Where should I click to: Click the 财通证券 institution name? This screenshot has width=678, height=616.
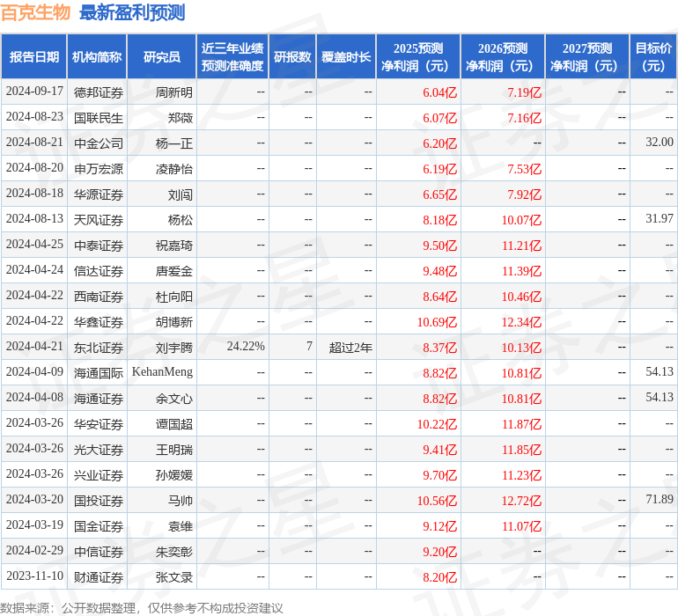(x=99, y=577)
